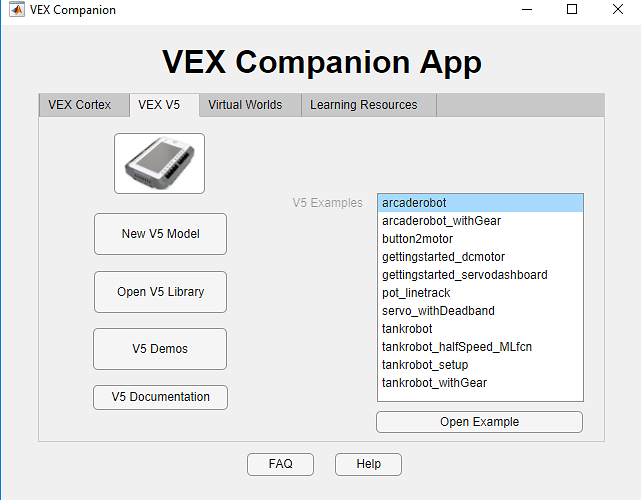Choose servo_withDeadband example
Screen dimensions: 641x500
pos(480,311)
